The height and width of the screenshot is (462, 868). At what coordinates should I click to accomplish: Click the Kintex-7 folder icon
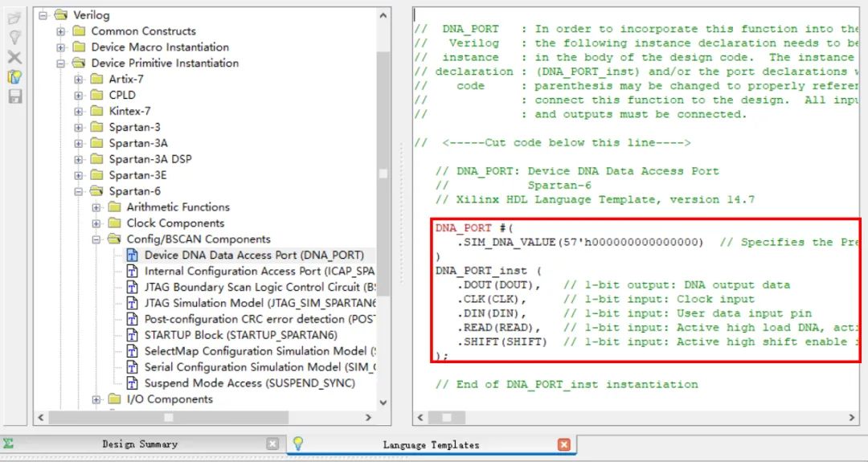pyautogui.click(x=97, y=111)
